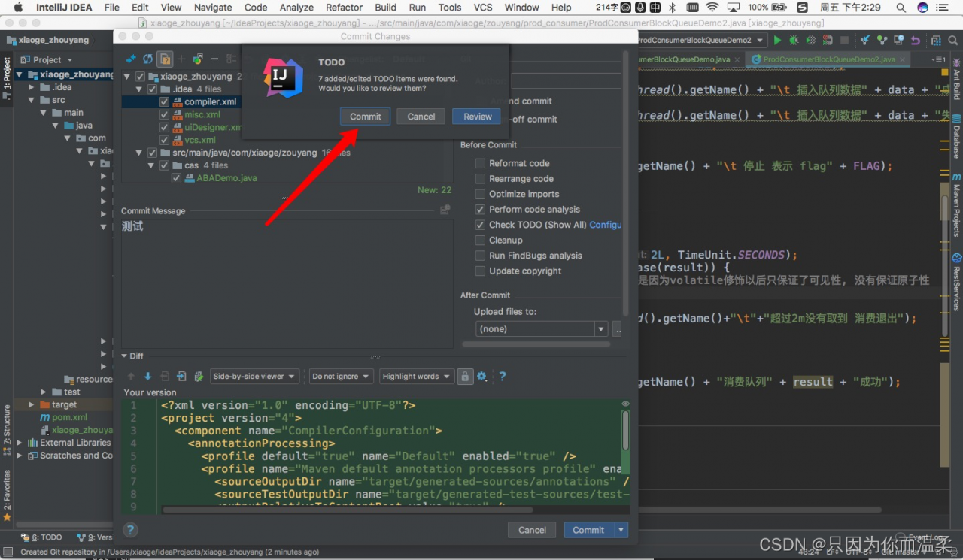Screen dimensions: 963x560
Task: Collapse the cas folder in changes tree
Action: (151, 165)
